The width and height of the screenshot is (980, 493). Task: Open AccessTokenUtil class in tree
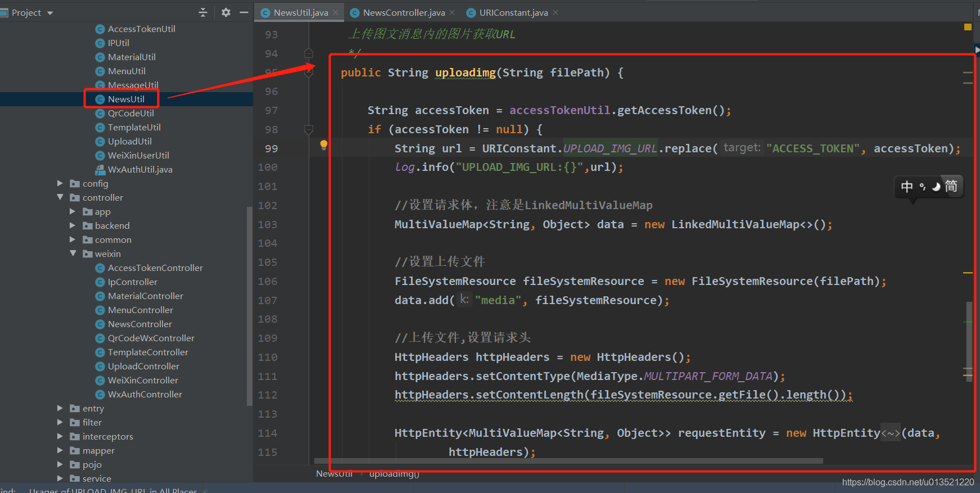(141, 29)
